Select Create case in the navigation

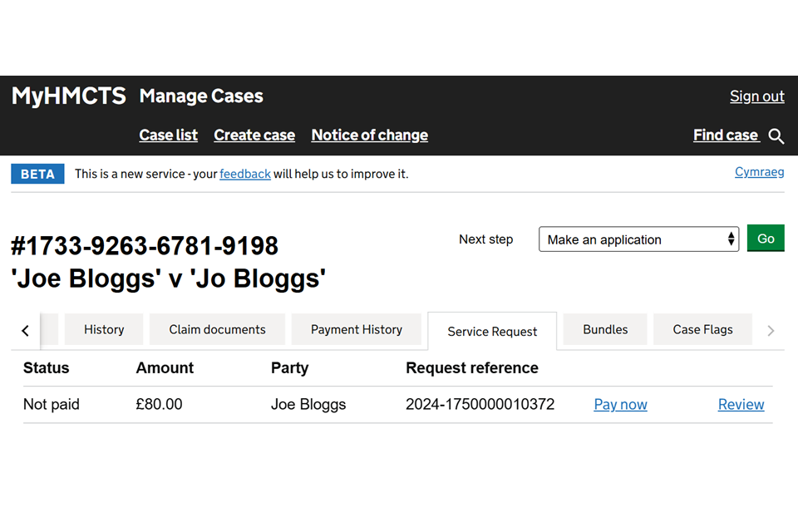(254, 135)
